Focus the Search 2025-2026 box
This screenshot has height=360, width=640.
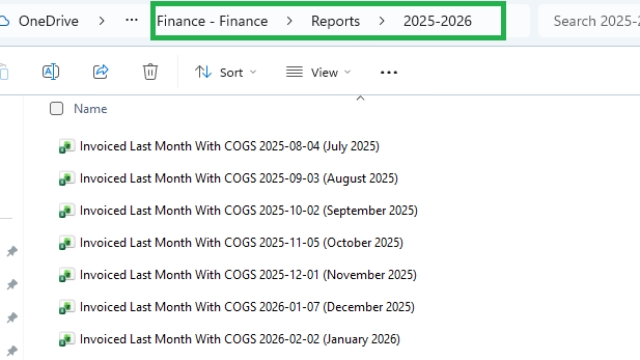589,21
